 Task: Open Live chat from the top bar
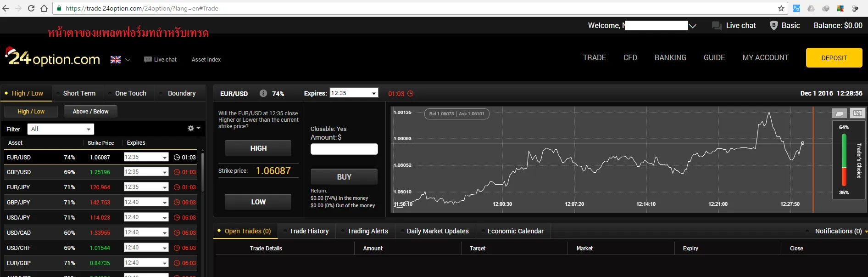click(734, 26)
